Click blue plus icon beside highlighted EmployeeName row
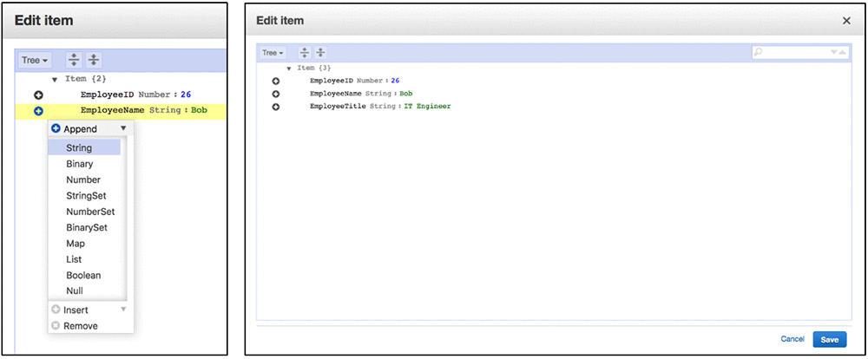 click(39, 111)
